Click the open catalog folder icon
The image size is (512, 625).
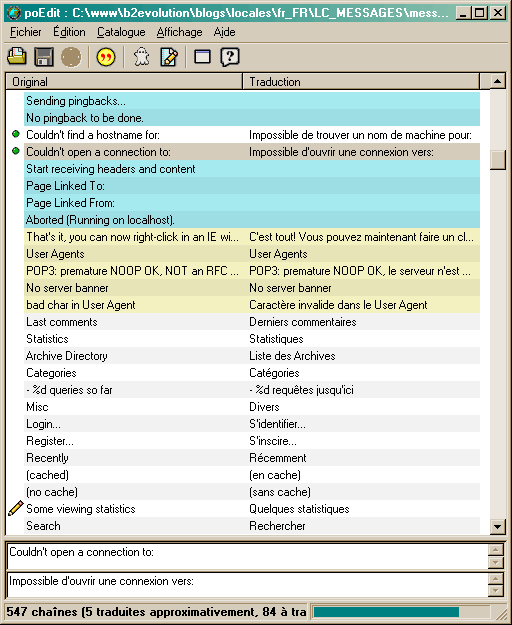click(x=17, y=57)
